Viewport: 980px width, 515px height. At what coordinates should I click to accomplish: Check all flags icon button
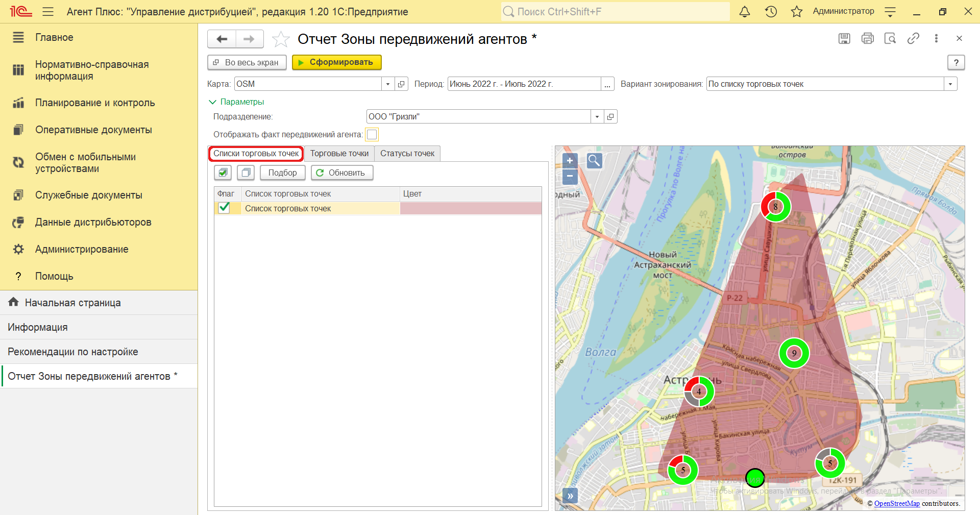(223, 173)
